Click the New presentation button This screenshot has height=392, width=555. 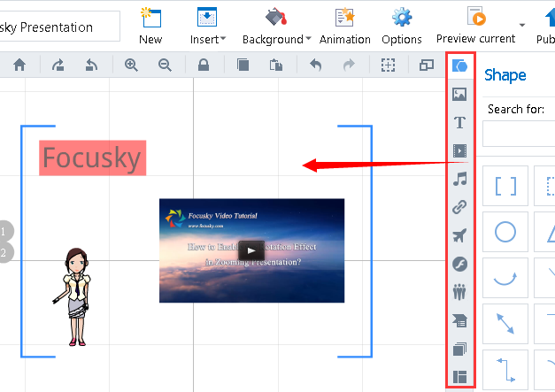click(150, 26)
